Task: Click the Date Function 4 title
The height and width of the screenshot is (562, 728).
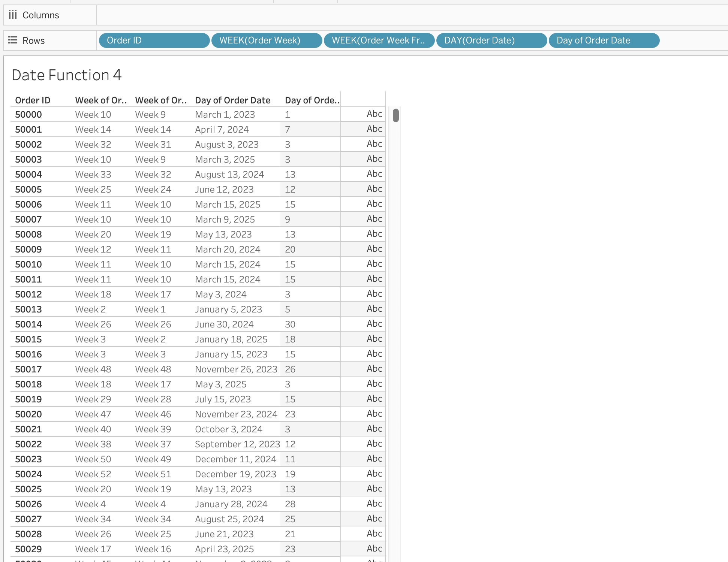Action: point(67,75)
